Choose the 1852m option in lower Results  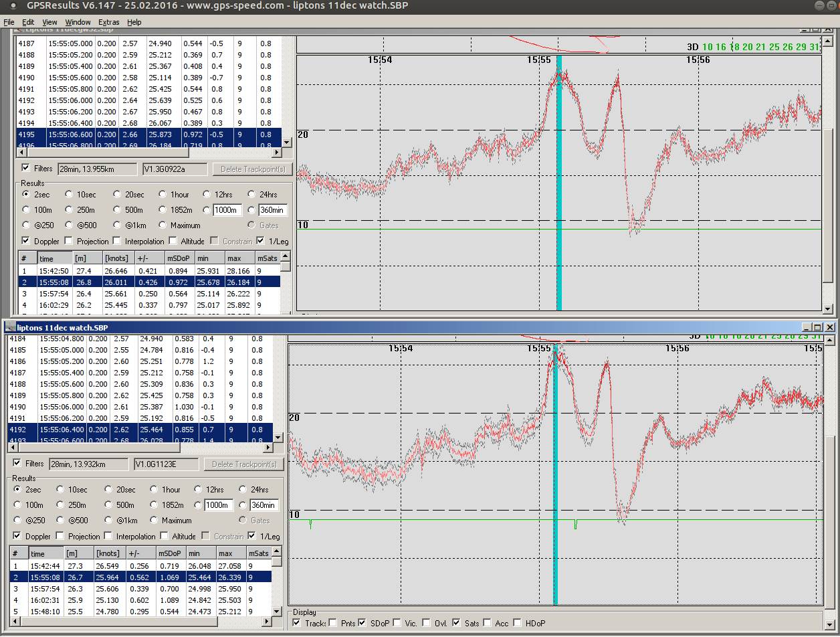[x=154, y=505]
